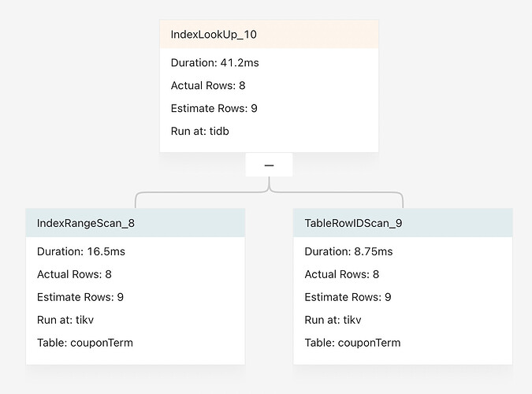Screen dimensions: 532x394
Task: Click Estimate Rows in the IndexLookUp_10 node
Action: tap(214, 108)
